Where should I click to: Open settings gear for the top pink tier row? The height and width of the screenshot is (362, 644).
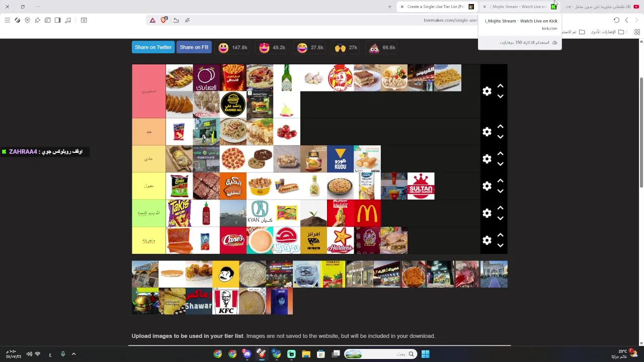[487, 91]
